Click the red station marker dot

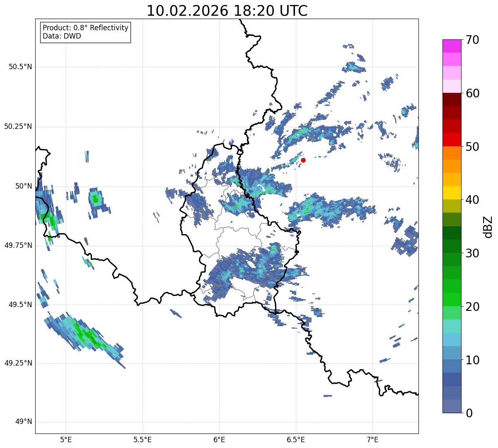[x=303, y=160]
